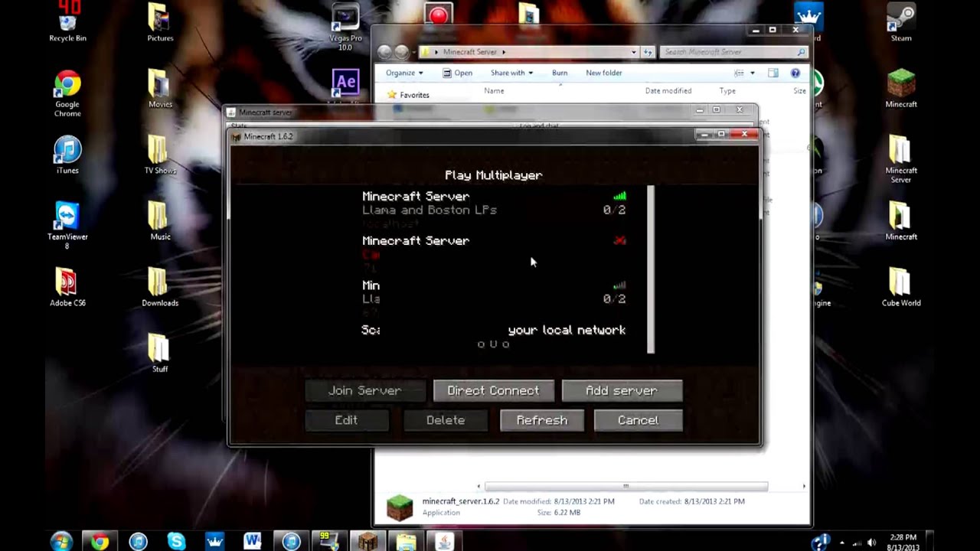The width and height of the screenshot is (980, 551).
Task: Click Search Minecraft Server field
Action: (x=734, y=52)
